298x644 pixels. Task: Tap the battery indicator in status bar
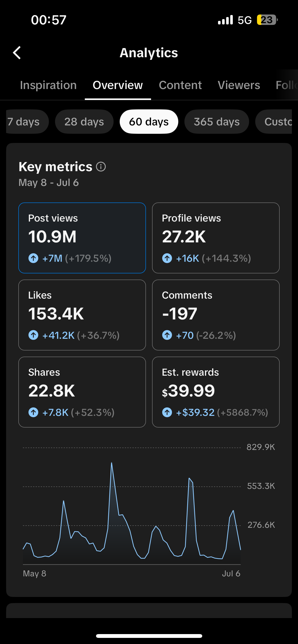pos(267,20)
